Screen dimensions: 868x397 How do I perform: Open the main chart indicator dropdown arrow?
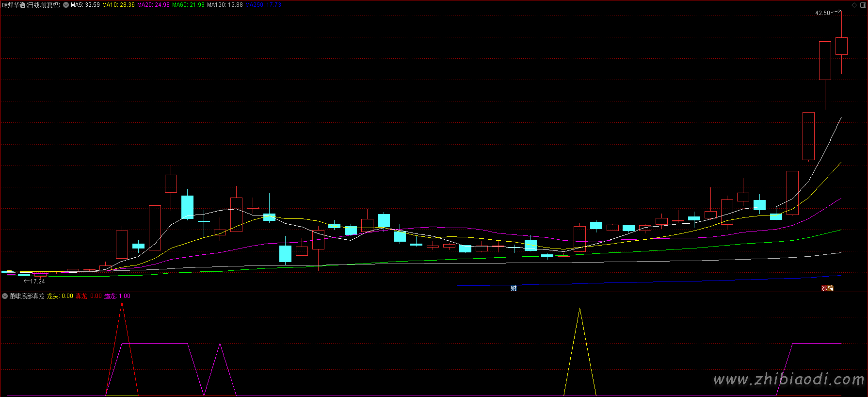65,5
